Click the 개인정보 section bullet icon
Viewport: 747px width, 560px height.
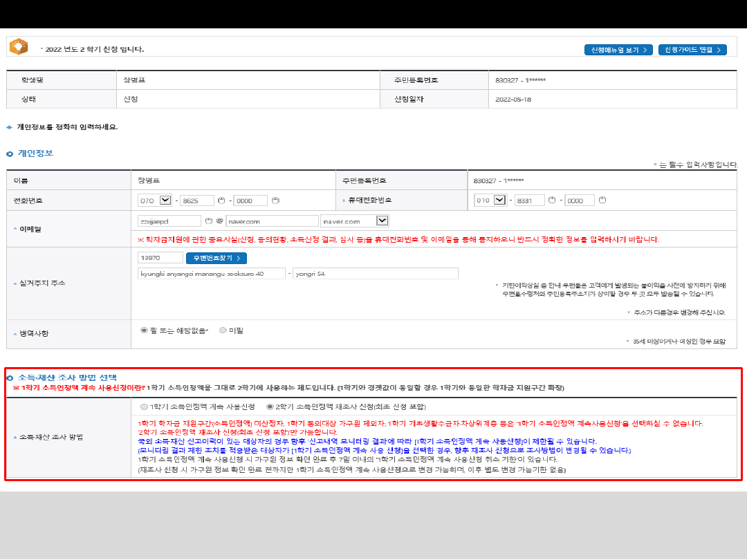[x=10, y=153]
